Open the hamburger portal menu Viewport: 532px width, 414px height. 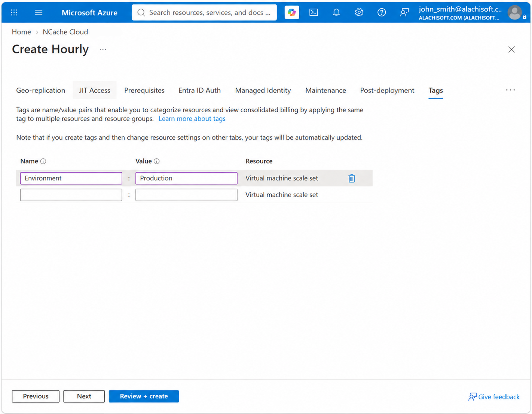pyautogui.click(x=39, y=12)
